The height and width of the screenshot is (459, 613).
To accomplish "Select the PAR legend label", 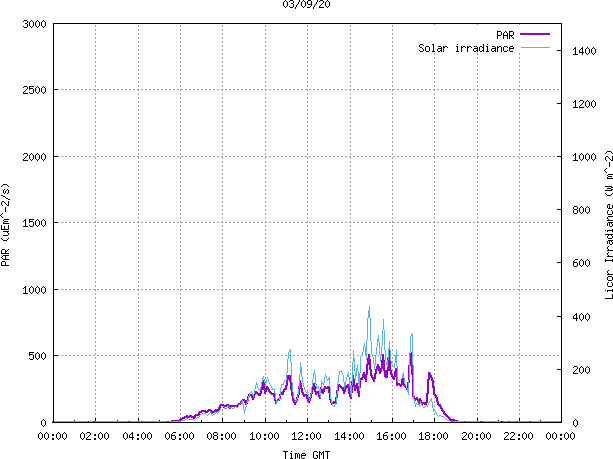I will [505, 35].
